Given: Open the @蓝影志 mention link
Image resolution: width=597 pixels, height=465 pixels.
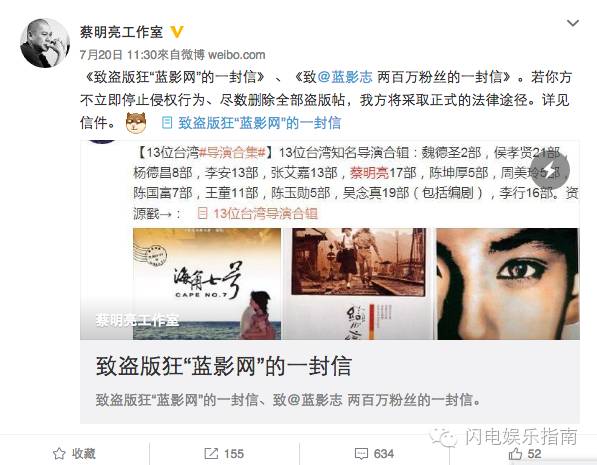Looking at the screenshot, I should pos(345,77).
